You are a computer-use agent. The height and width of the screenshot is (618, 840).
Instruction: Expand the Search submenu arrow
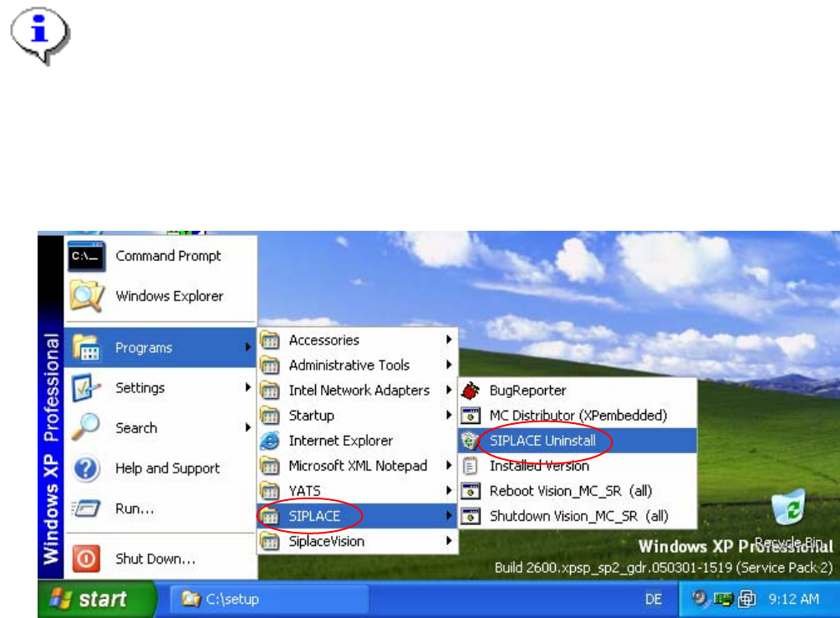pos(247,427)
